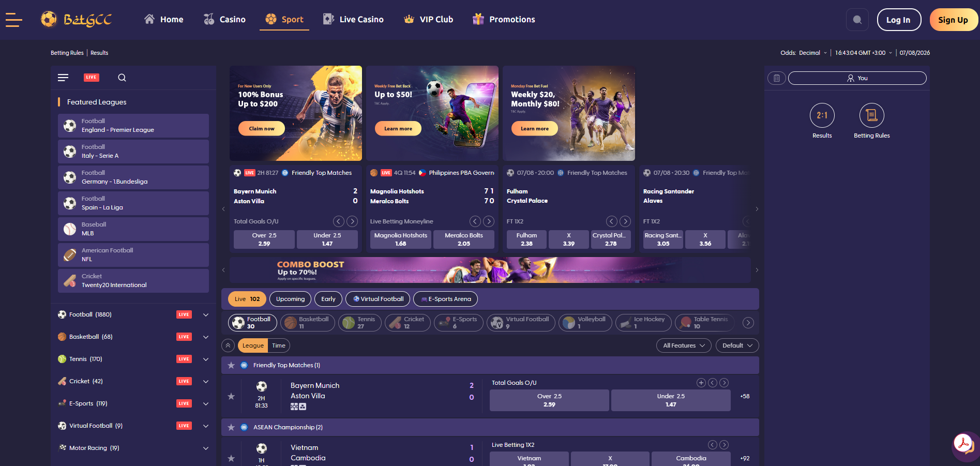Advance the Combo Boost banner to the right
The height and width of the screenshot is (466, 980).
click(757, 270)
